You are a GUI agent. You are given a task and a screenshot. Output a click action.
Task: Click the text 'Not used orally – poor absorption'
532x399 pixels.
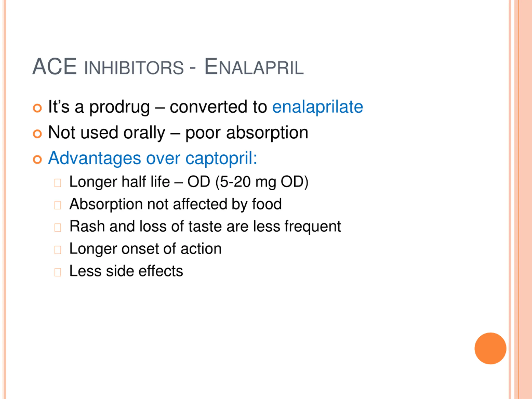click(178, 133)
